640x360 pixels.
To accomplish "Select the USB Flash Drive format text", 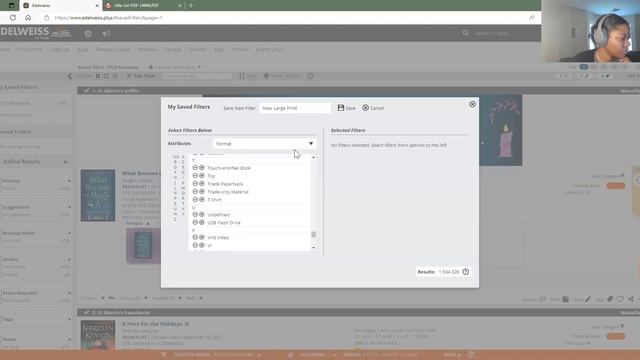I will click(224, 223).
